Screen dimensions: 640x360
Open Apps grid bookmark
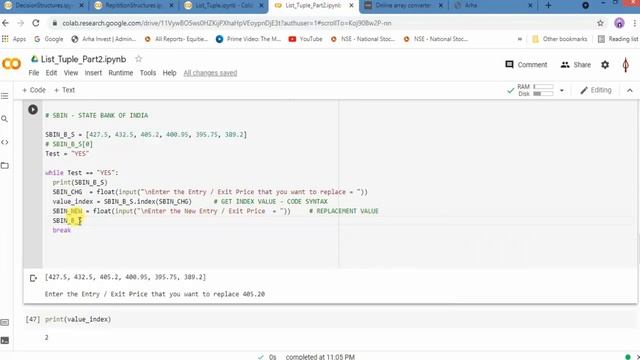[x=14, y=39]
